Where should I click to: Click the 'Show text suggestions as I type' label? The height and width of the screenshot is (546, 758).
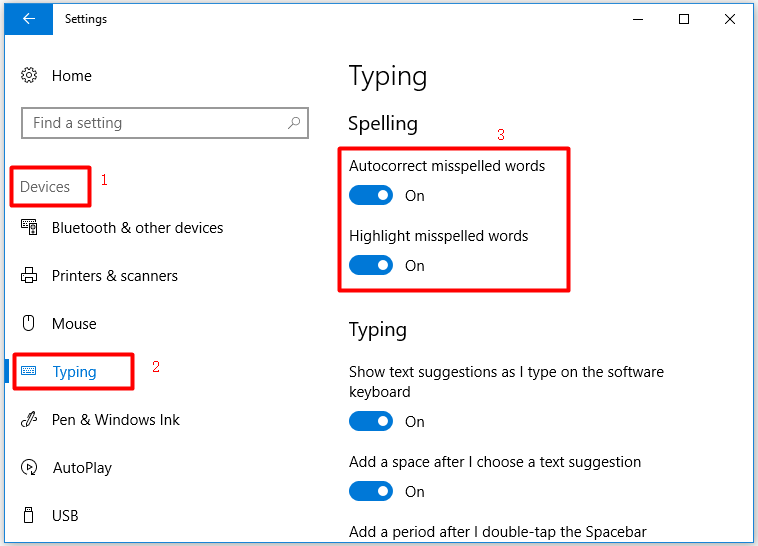[x=506, y=382]
